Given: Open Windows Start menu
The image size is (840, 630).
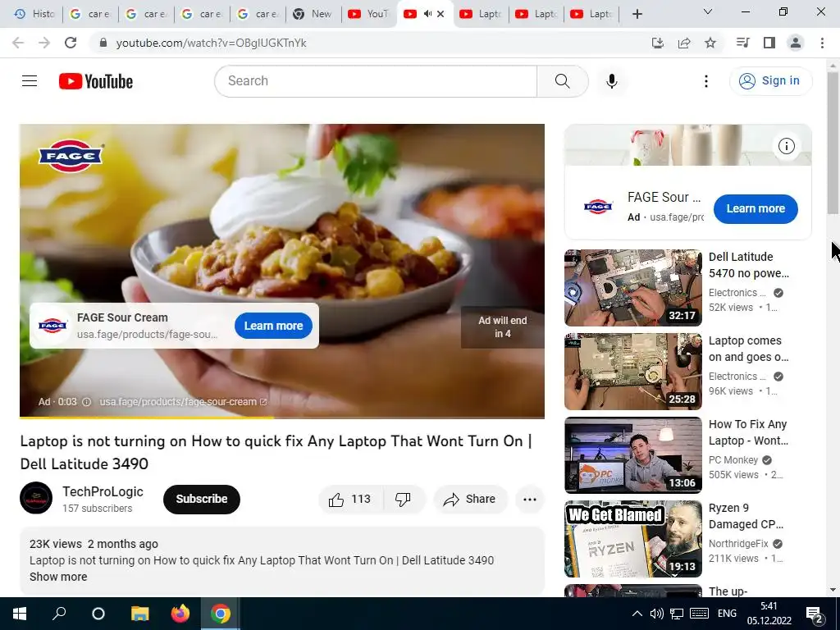Looking at the screenshot, I should 20,614.
